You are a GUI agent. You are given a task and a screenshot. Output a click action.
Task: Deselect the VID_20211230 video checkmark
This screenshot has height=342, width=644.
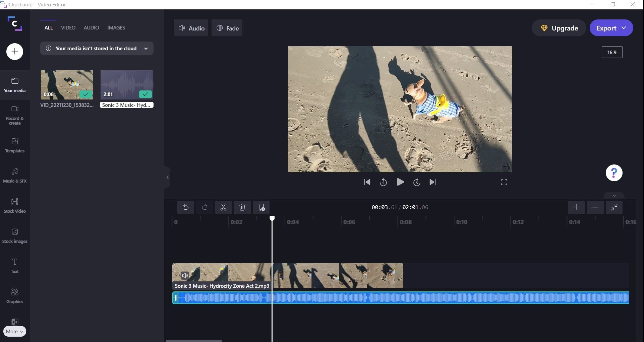coord(86,94)
